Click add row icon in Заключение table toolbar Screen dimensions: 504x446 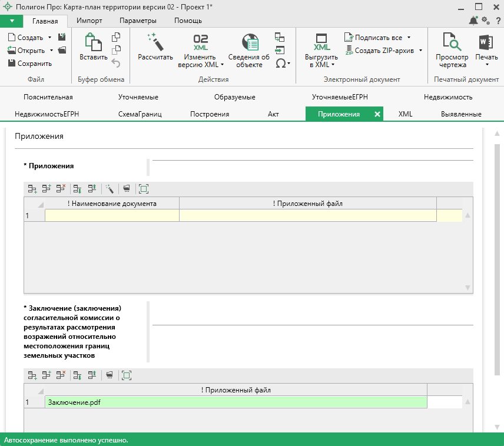pos(32,375)
